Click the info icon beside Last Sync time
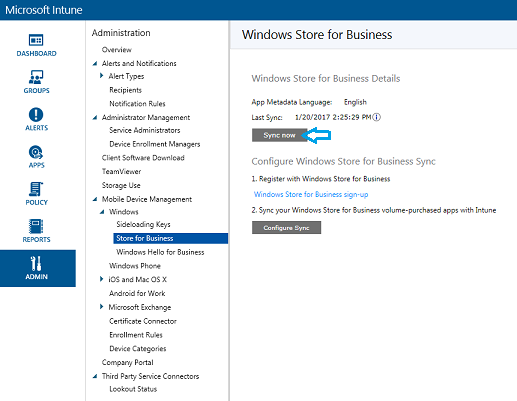 coord(376,117)
